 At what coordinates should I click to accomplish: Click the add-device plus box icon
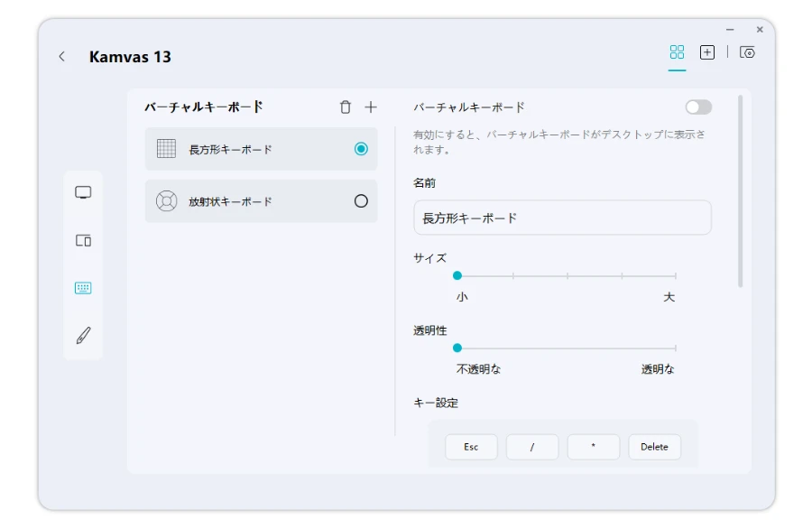(707, 52)
